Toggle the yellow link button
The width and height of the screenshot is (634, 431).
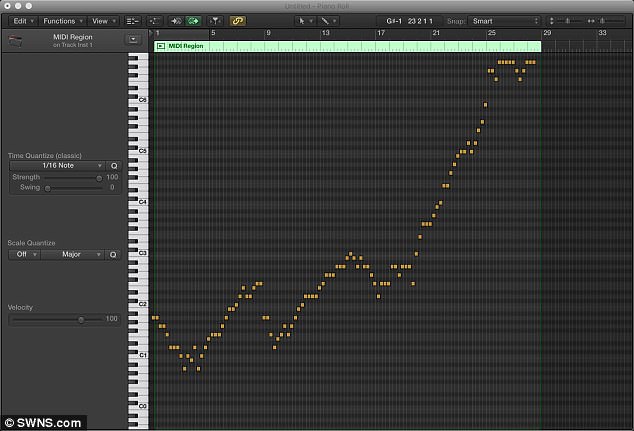[238, 20]
